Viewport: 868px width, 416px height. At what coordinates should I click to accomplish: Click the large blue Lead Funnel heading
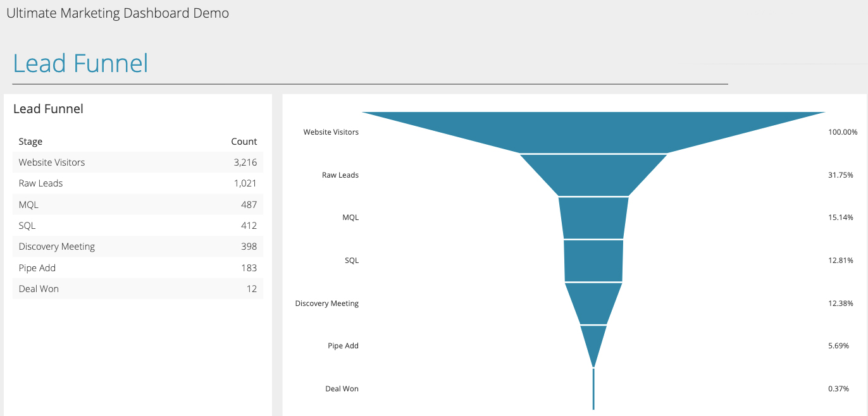[80, 64]
